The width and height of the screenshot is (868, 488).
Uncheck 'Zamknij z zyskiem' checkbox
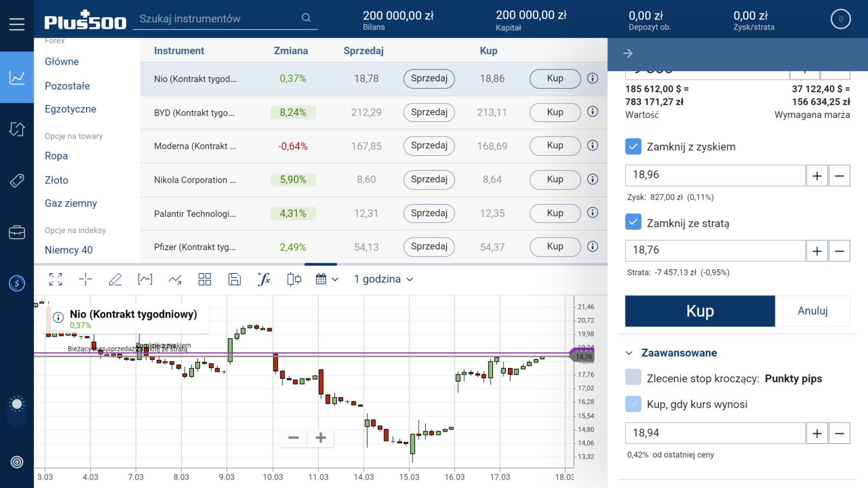(633, 146)
